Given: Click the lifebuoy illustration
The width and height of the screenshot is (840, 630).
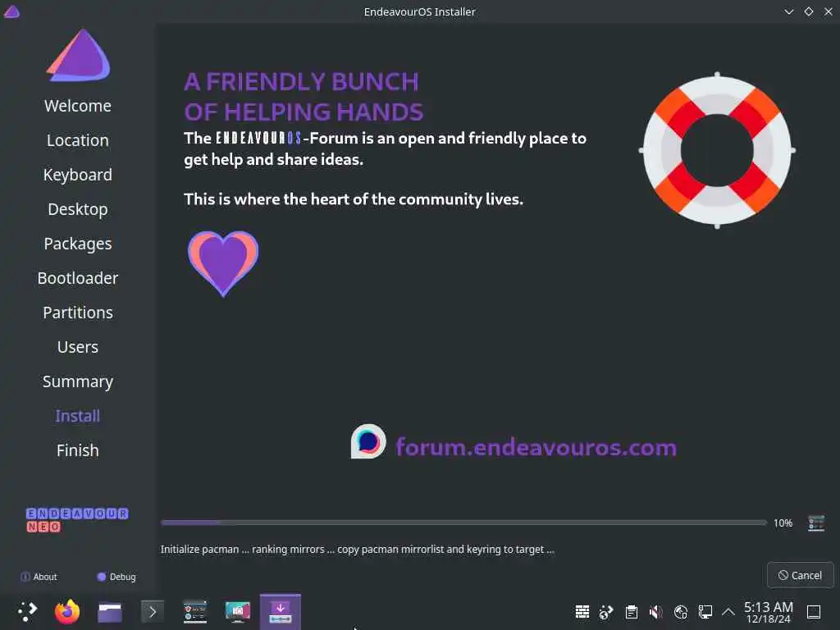Looking at the screenshot, I should click(x=717, y=151).
